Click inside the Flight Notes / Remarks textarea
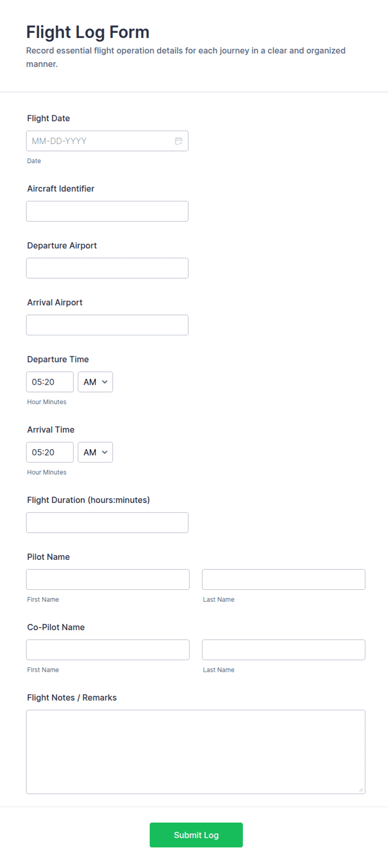Screen dimensions: 388x868 pos(196,752)
